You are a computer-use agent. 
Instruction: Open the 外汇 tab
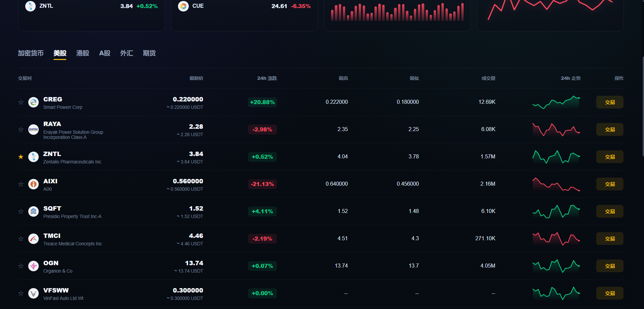[127, 53]
